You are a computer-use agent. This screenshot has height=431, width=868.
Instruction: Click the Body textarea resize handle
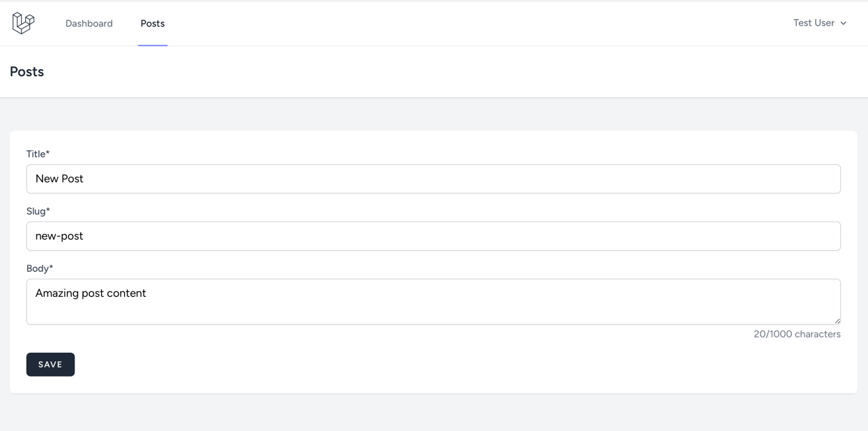pos(837,321)
